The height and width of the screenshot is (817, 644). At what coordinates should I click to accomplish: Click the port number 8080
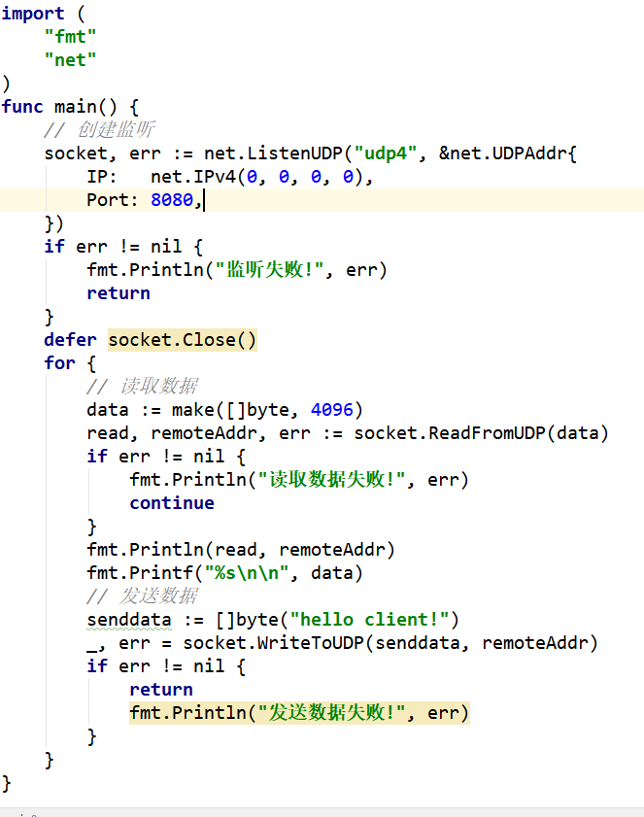coord(172,200)
